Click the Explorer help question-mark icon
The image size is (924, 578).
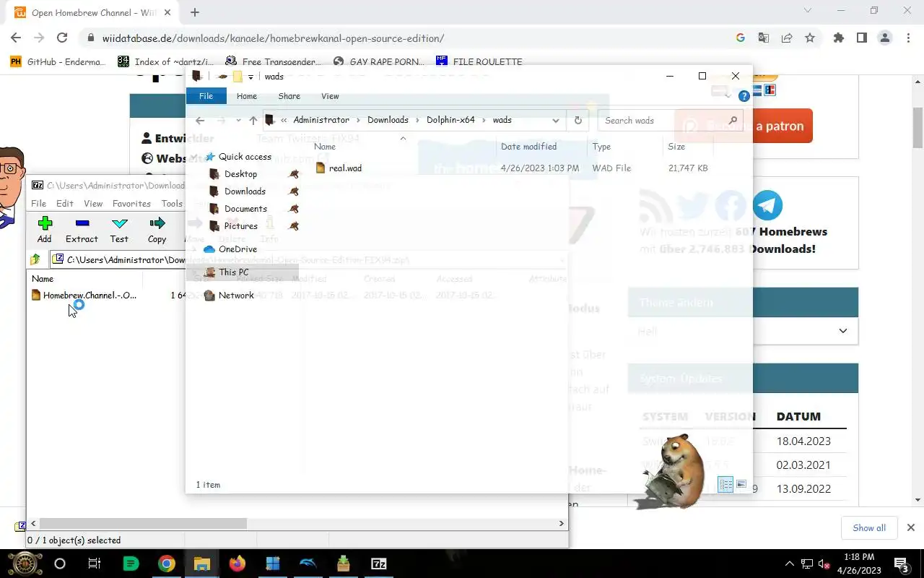[744, 96]
